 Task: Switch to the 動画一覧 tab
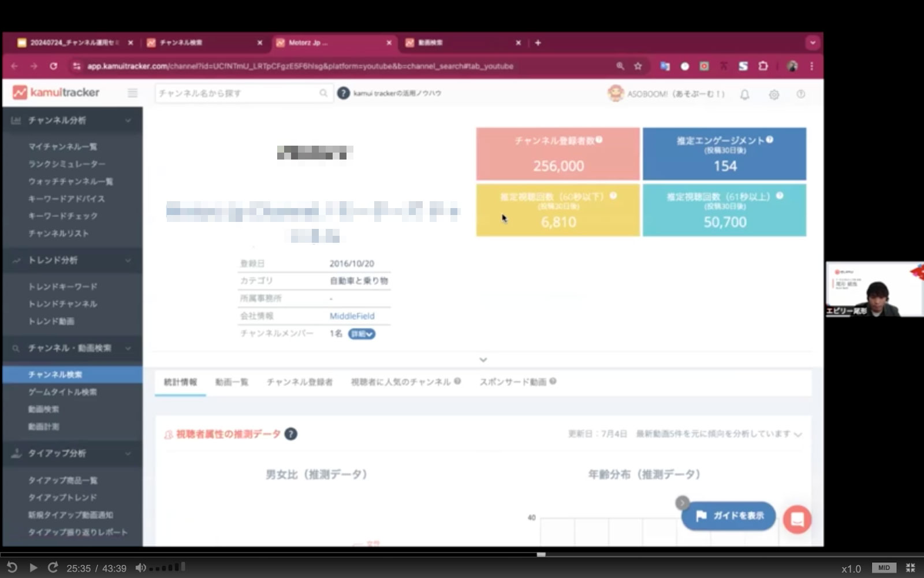[x=232, y=382]
